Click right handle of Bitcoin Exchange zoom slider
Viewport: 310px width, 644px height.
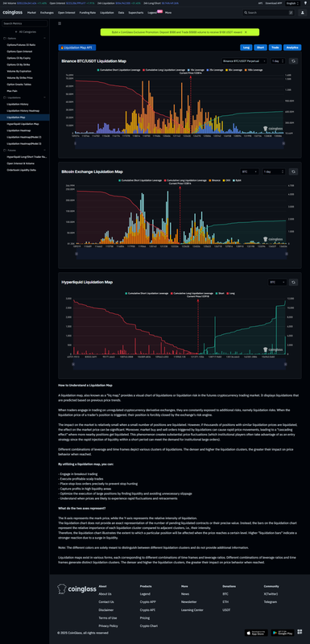286,254
